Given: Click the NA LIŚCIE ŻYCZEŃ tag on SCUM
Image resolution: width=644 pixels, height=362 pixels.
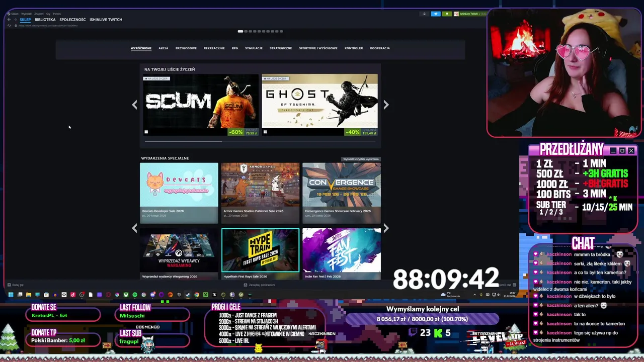Looking at the screenshot, I should pyautogui.click(x=156, y=78).
